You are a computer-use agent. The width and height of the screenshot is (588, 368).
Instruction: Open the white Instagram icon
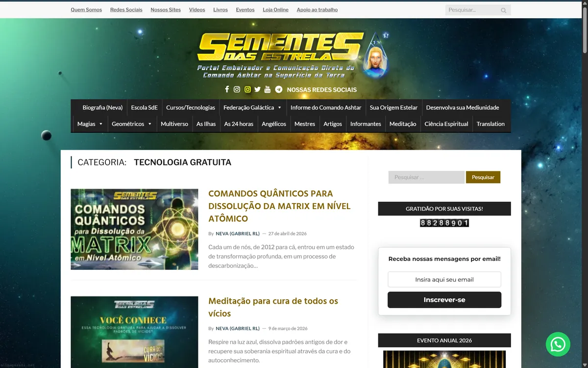237,89
